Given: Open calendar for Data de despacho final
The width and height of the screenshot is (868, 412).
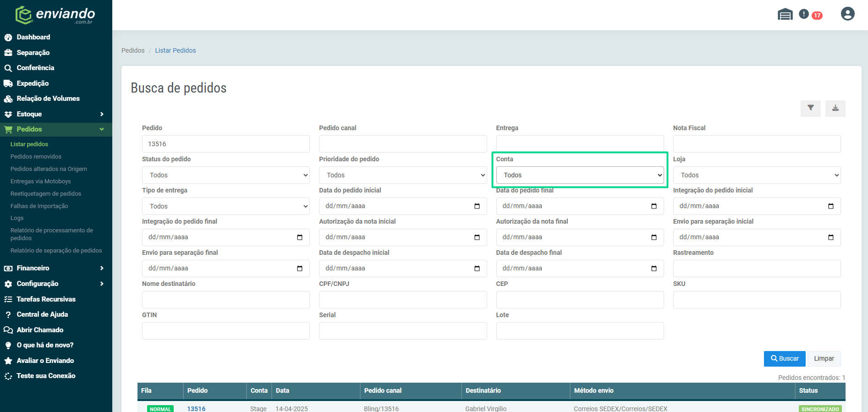Looking at the screenshot, I should [654, 269].
